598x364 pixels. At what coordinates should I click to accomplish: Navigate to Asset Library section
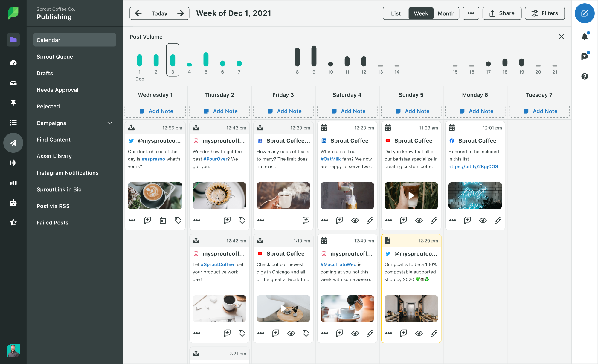coord(54,156)
